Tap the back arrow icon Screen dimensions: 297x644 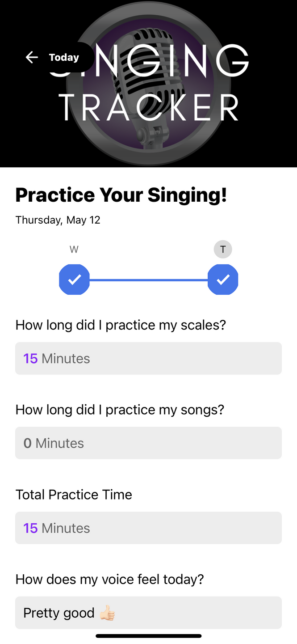[x=32, y=57]
